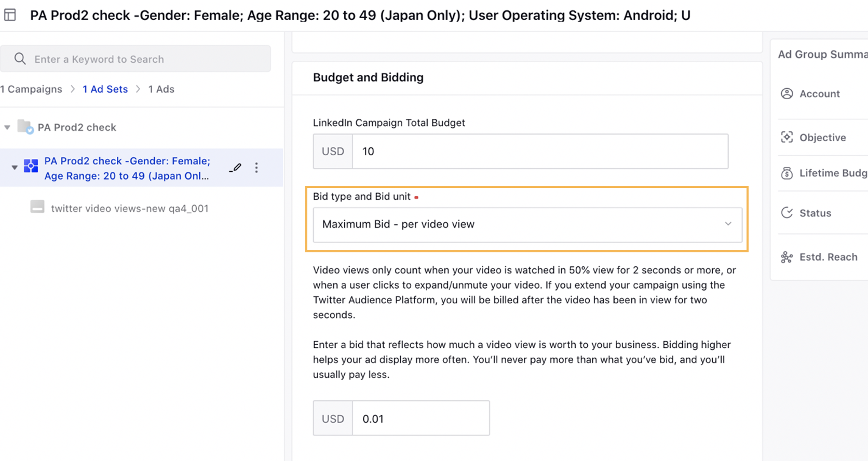
Task: Click the Objective target icon
Action: pyautogui.click(x=787, y=137)
